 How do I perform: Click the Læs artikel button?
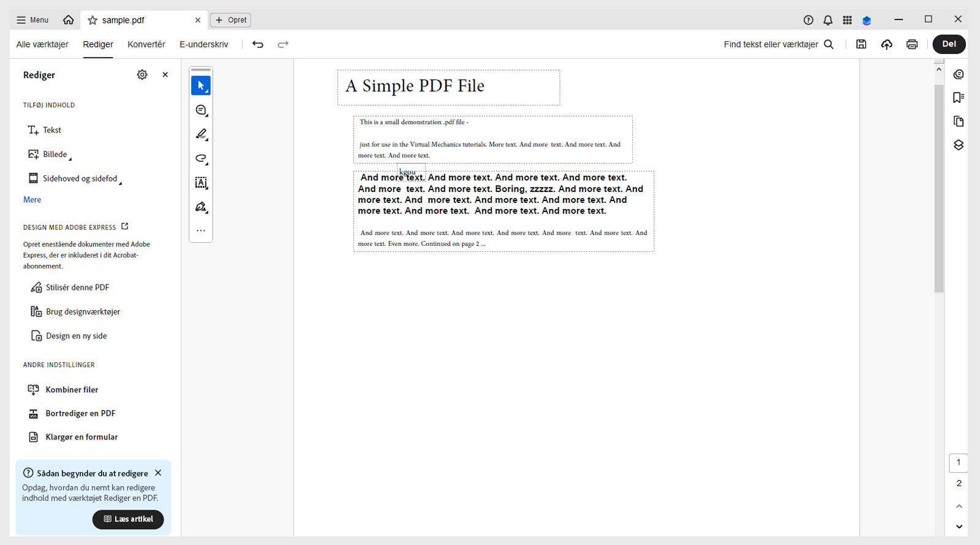click(x=128, y=519)
